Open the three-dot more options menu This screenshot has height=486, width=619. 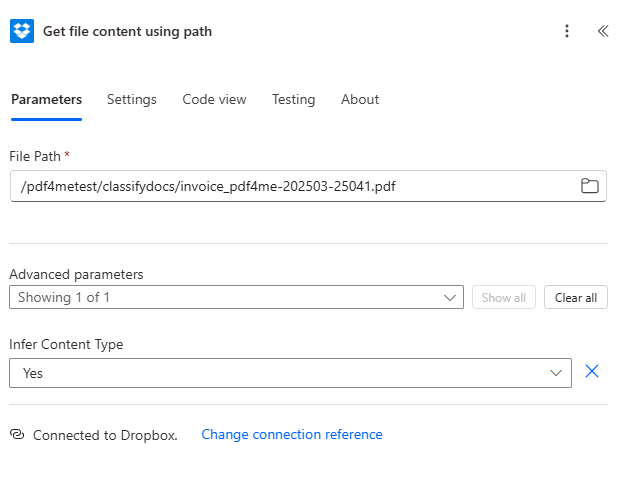click(x=567, y=31)
